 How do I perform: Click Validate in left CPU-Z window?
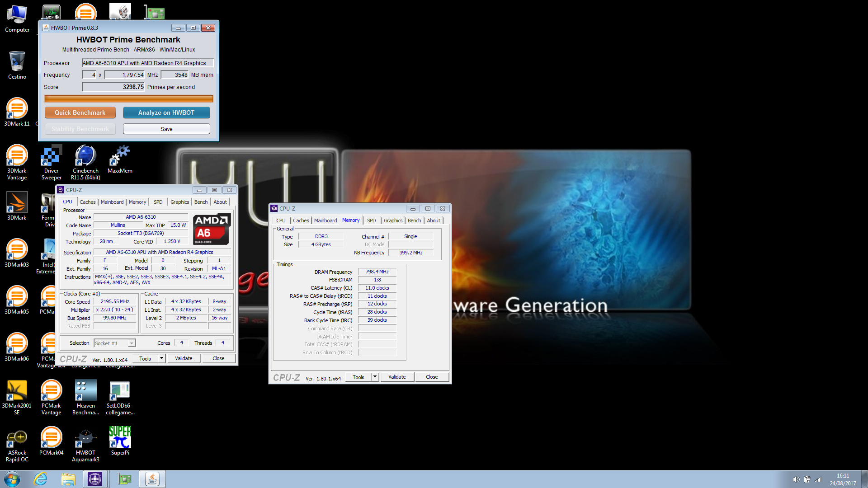184,358
